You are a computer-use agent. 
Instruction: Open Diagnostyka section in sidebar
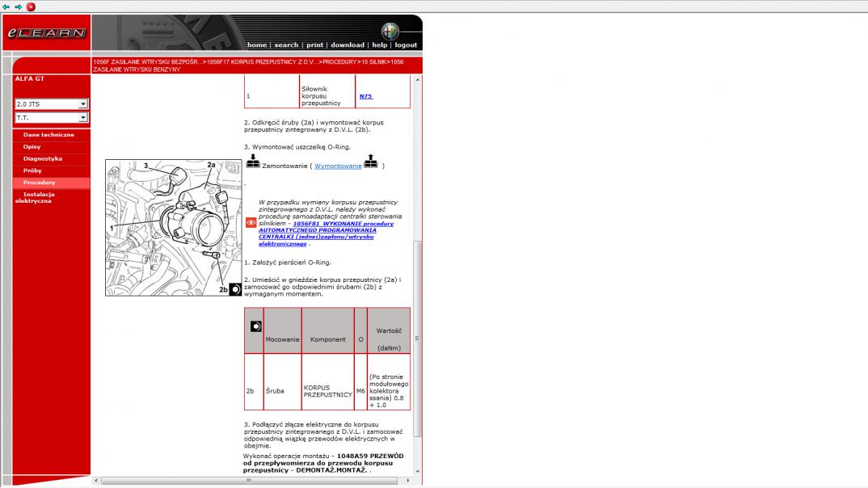[x=43, y=159]
